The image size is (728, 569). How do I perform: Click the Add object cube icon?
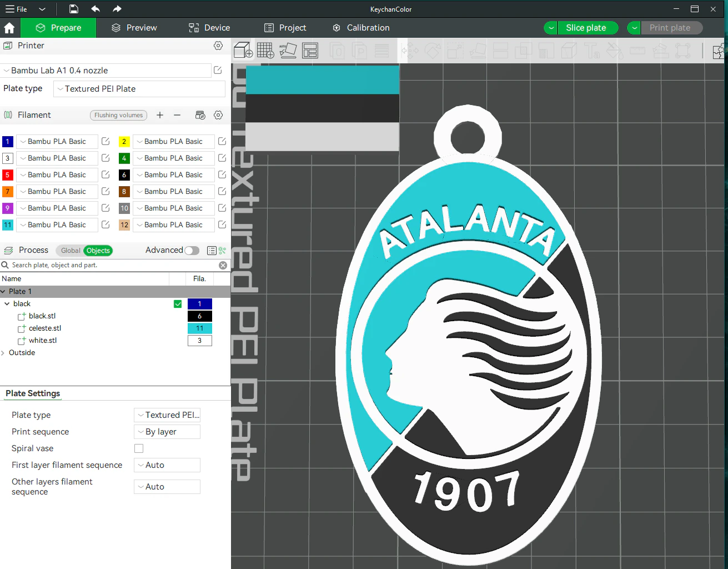(x=243, y=51)
